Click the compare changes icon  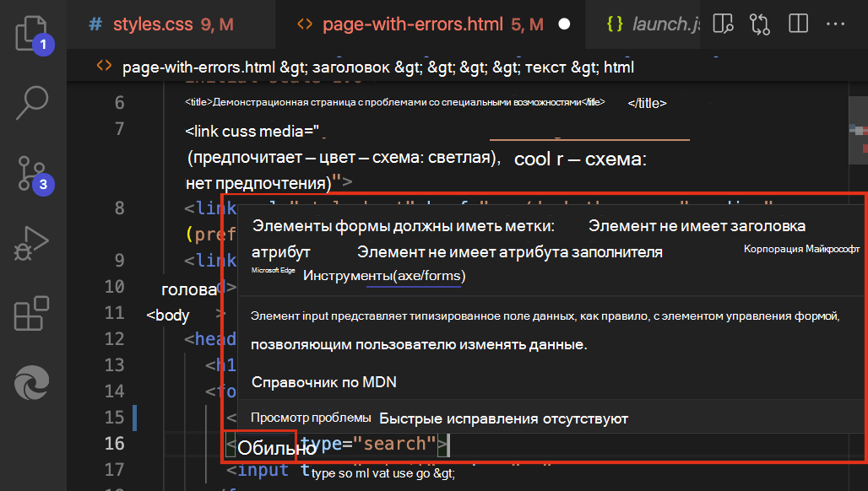tap(760, 24)
